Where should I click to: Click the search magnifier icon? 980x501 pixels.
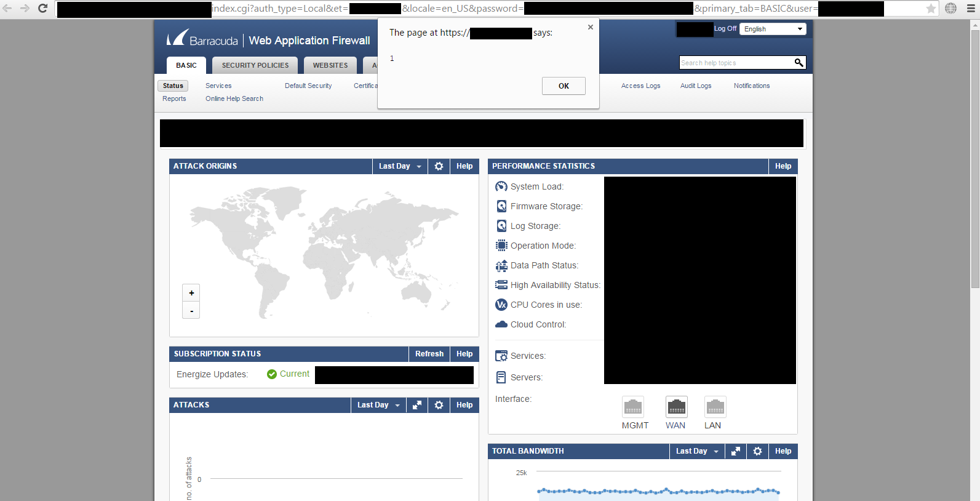coord(799,63)
